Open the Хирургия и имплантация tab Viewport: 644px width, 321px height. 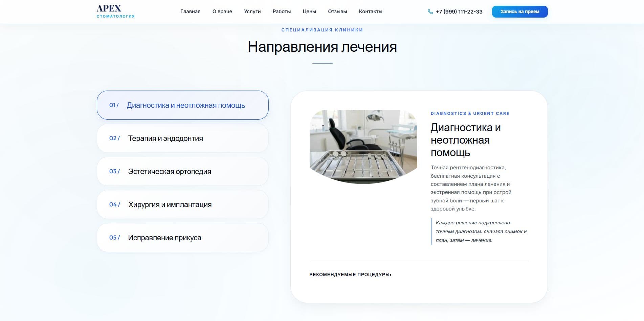click(183, 204)
